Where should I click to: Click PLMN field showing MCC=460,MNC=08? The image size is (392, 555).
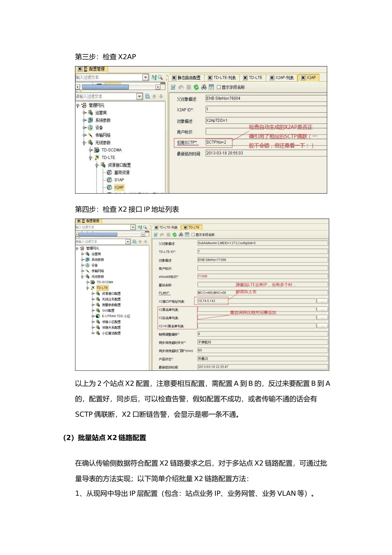click(x=263, y=293)
